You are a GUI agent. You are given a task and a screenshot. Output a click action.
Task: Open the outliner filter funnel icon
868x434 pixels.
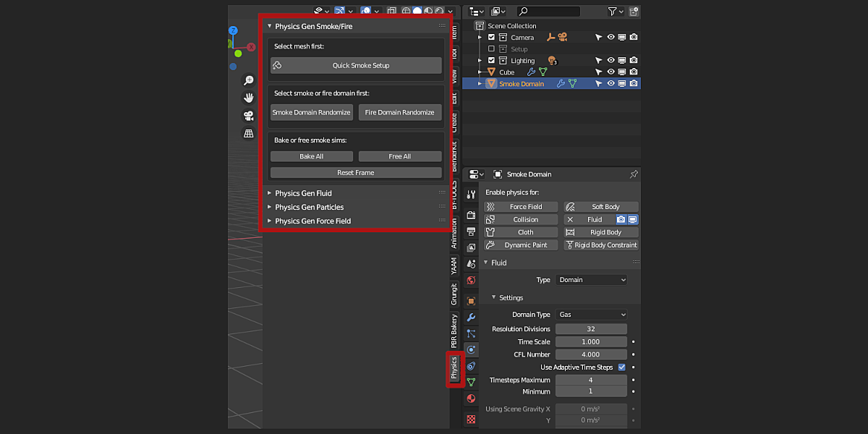tap(611, 11)
